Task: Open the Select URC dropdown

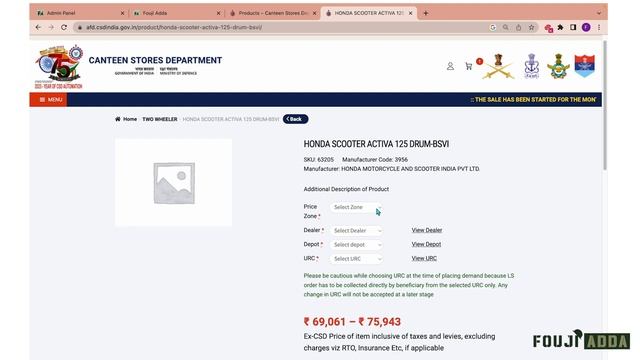Action: pyautogui.click(x=356, y=259)
